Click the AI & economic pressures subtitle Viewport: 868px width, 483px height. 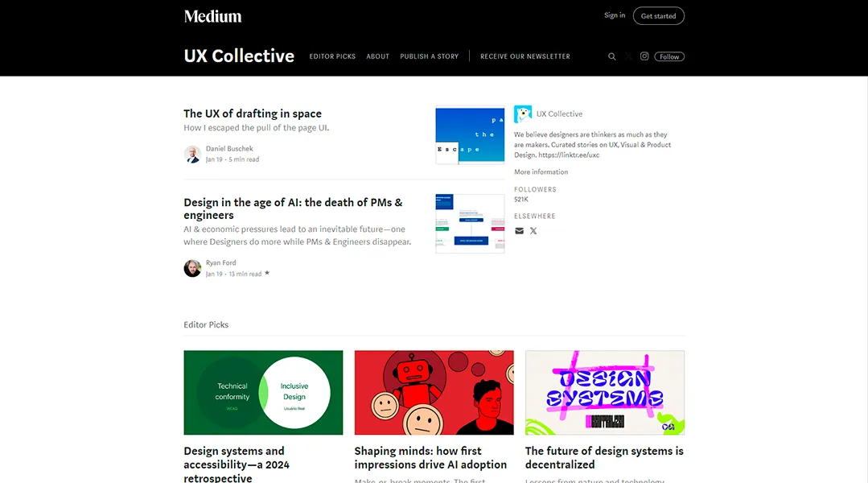tap(298, 235)
